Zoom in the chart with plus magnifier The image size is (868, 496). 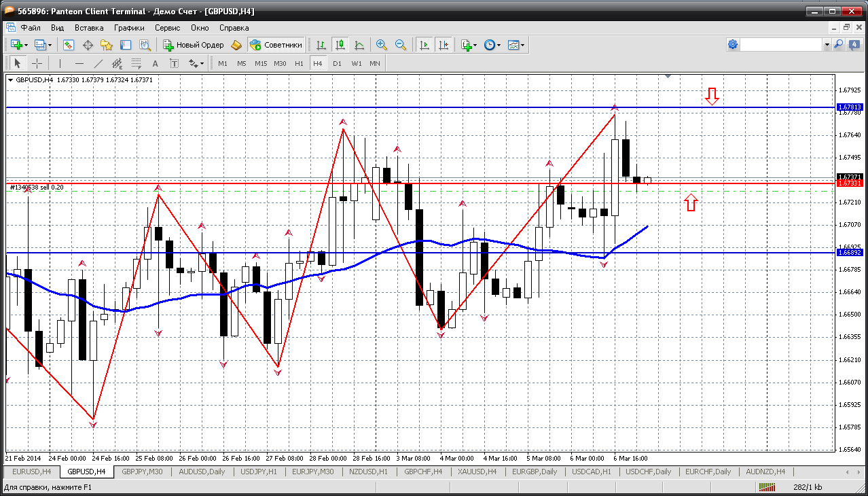pyautogui.click(x=382, y=45)
